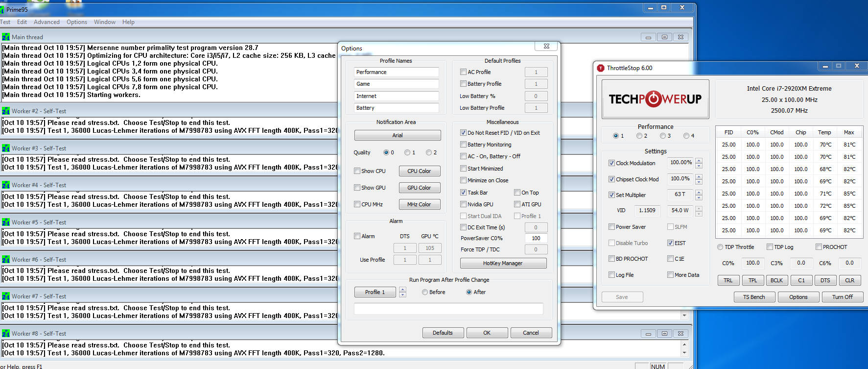Screen dimensions: 868x369
Task: Select Quality radio option 1
Action: [x=407, y=152]
